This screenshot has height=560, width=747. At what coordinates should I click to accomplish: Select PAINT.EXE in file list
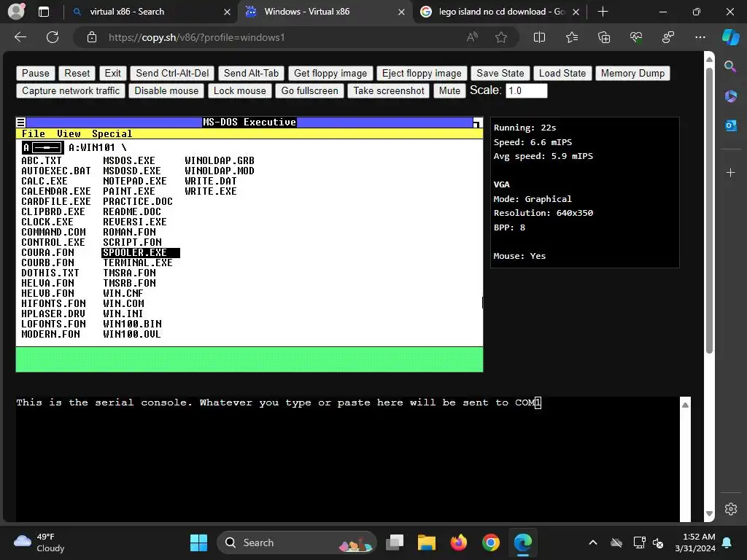pyautogui.click(x=129, y=192)
